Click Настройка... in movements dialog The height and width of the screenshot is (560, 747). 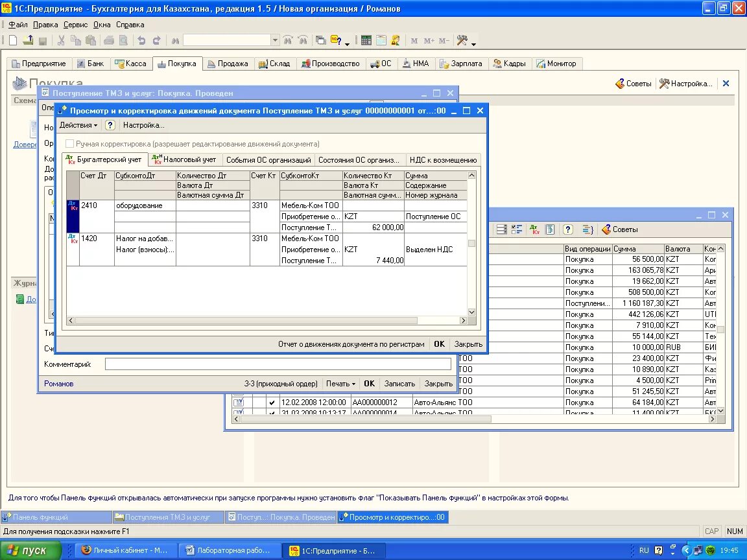click(x=144, y=125)
